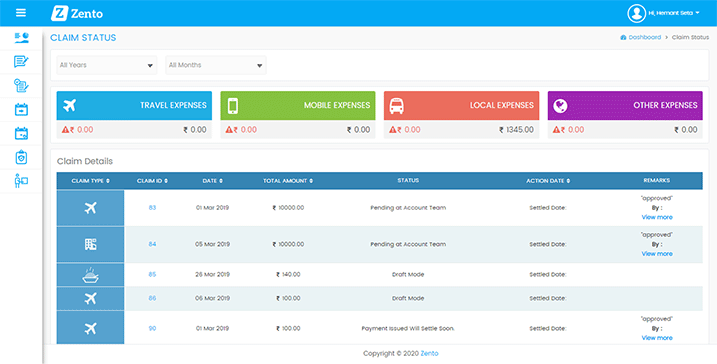
Task: Expand the Hi, Hemant Seta user menu
Action: (x=674, y=13)
